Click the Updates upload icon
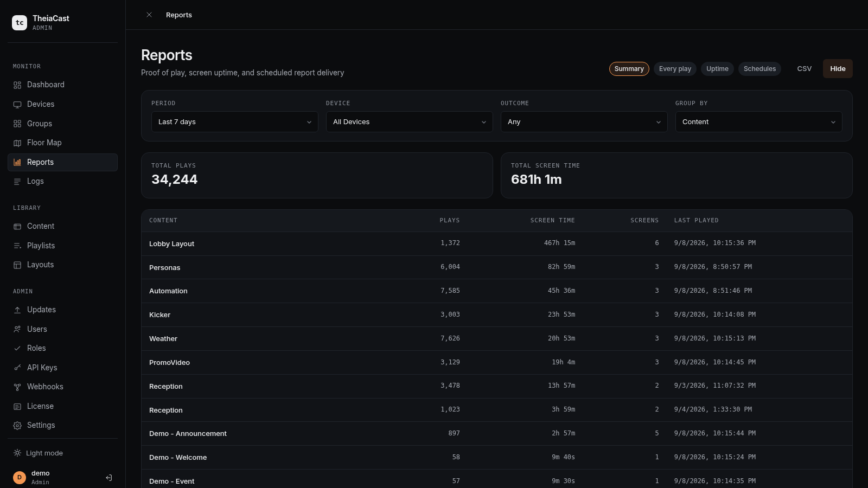Viewport: 868px width, 488px height. coord(17,310)
